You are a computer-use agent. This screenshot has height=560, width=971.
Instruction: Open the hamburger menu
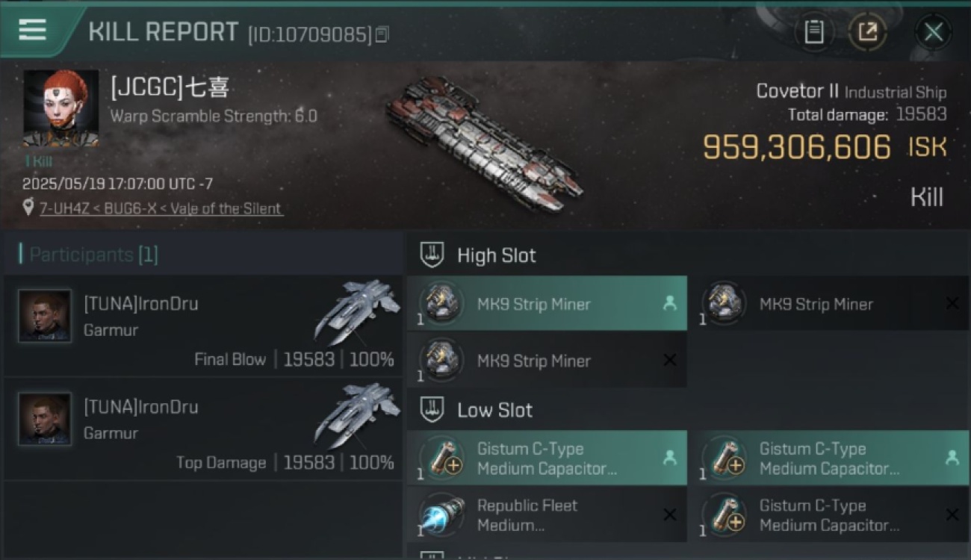click(x=32, y=30)
